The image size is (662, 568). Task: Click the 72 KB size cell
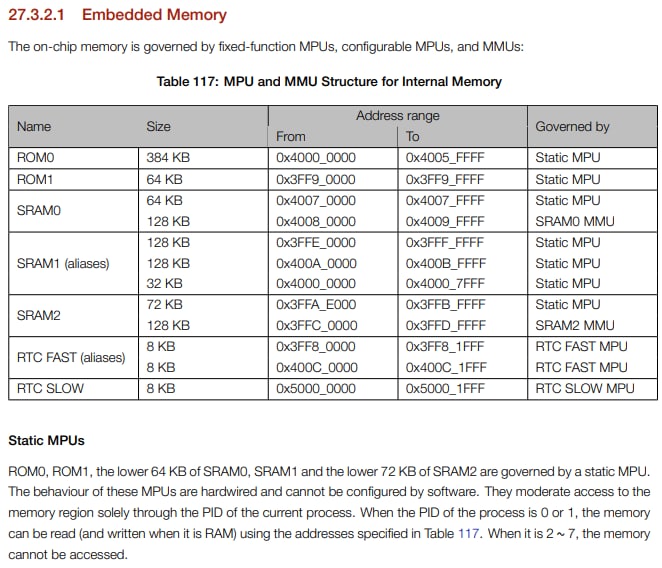coord(164,304)
